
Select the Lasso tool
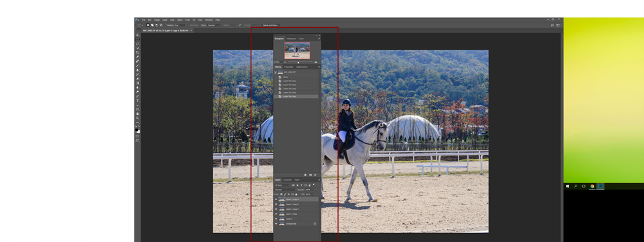tap(138, 44)
